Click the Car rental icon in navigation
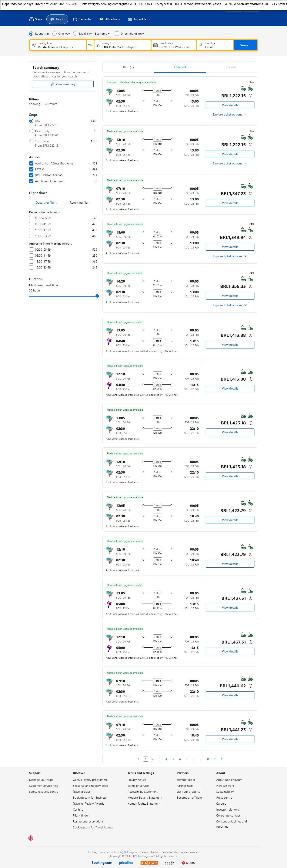The image size is (287, 868). [75, 19]
